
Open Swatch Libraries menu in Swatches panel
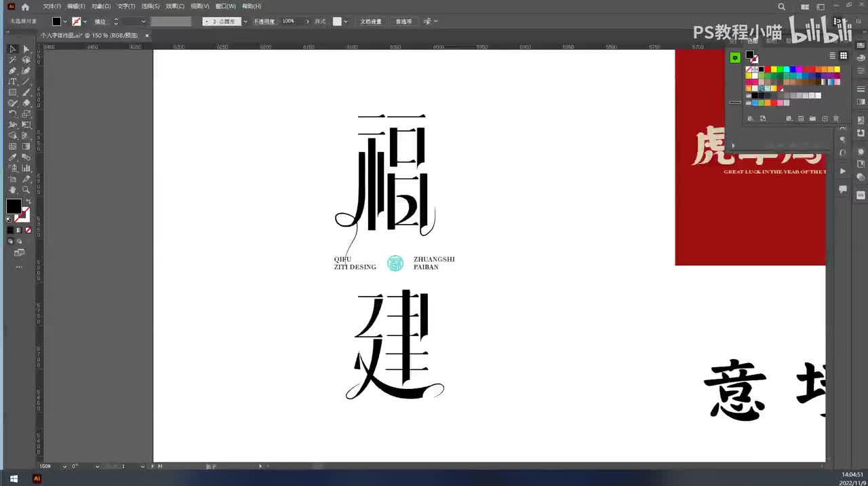[x=750, y=118]
